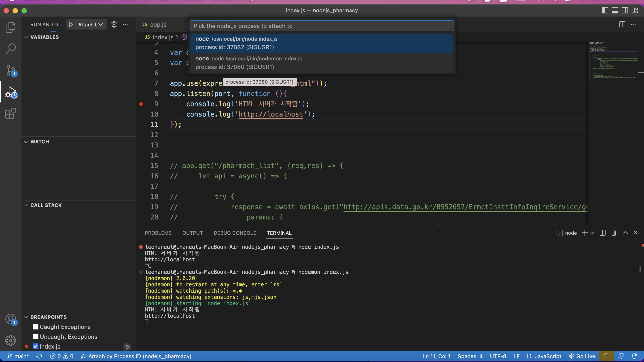
Task: Open the Extensions view
Action: point(11,113)
